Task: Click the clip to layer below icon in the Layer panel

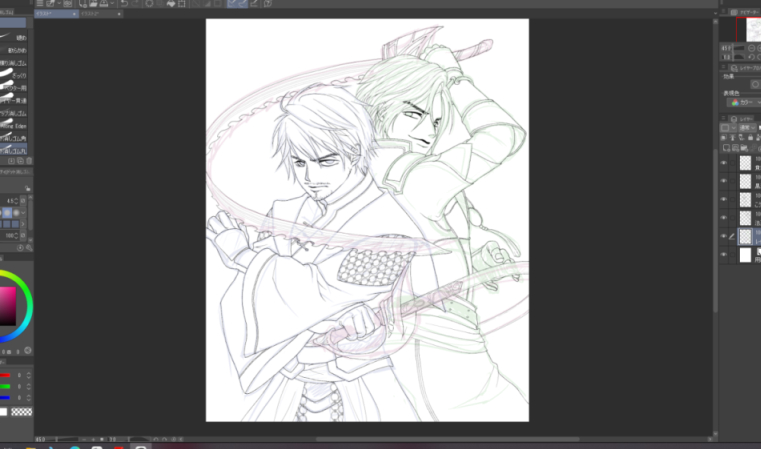Action: (x=724, y=137)
